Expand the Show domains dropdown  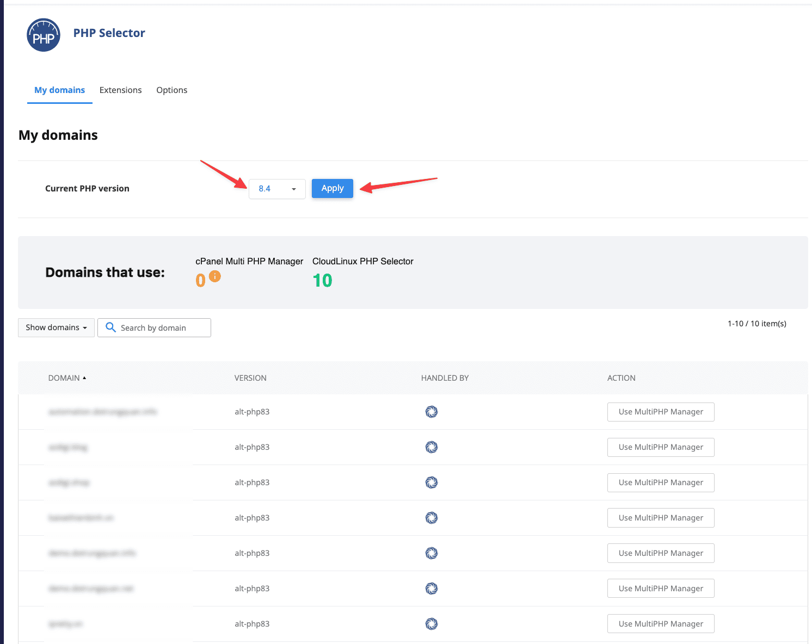pyautogui.click(x=56, y=327)
